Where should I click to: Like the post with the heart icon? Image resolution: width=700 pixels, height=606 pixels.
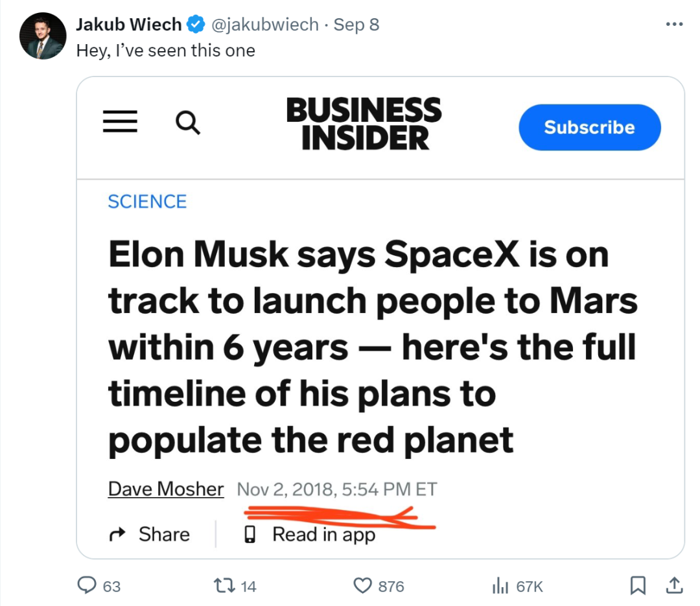pos(362,586)
